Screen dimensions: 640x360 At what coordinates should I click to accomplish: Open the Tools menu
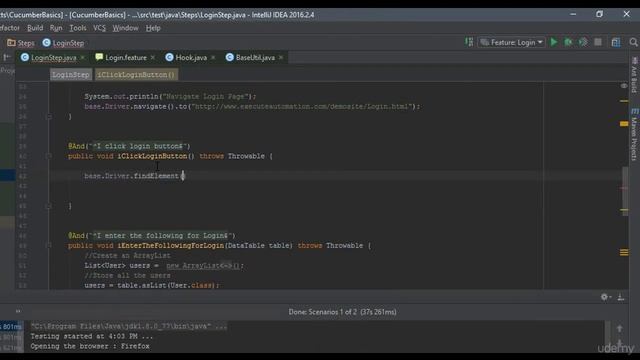tap(78, 28)
